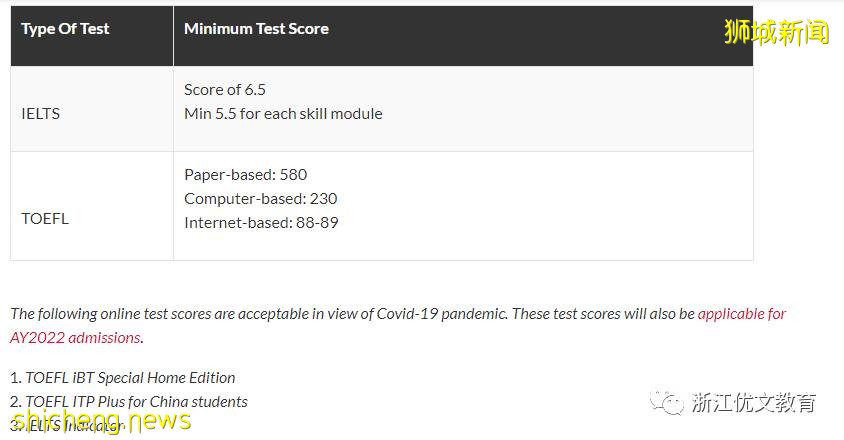Select the "Computer-based: 230" line
844x440 pixels.
[x=260, y=198]
